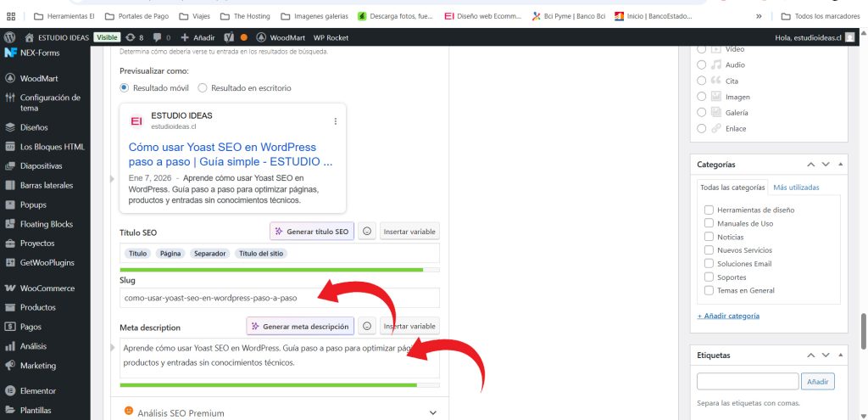
Task: Click Insertar variable for Título SEO
Action: [409, 232]
